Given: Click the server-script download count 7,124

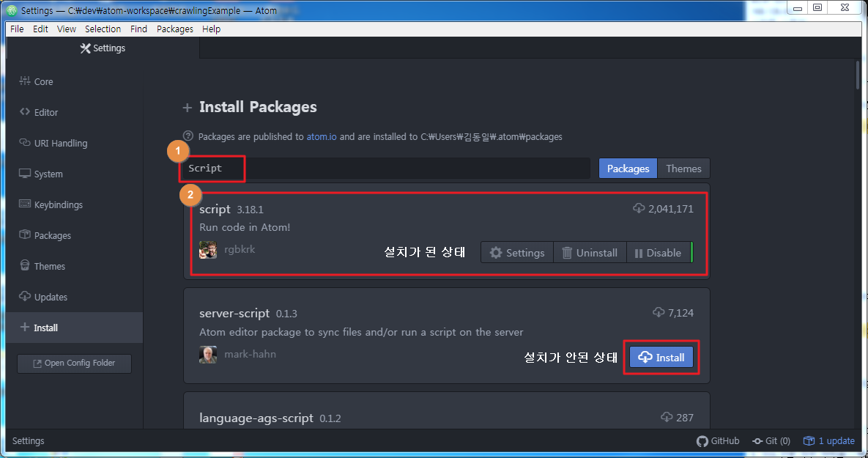Looking at the screenshot, I should (x=673, y=313).
